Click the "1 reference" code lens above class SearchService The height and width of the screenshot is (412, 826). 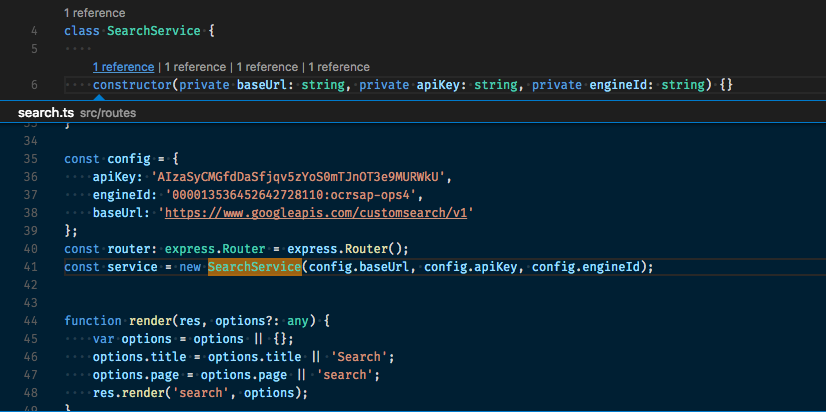click(x=95, y=13)
